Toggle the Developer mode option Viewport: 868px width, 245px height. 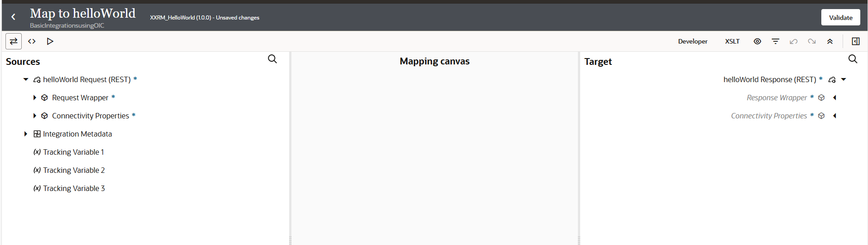click(x=692, y=41)
